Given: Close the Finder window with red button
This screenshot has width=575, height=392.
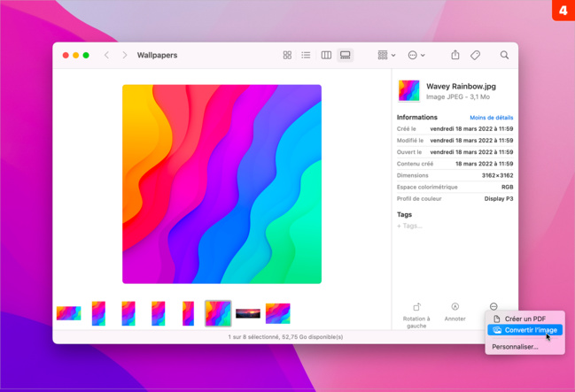Looking at the screenshot, I should pos(66,56).
